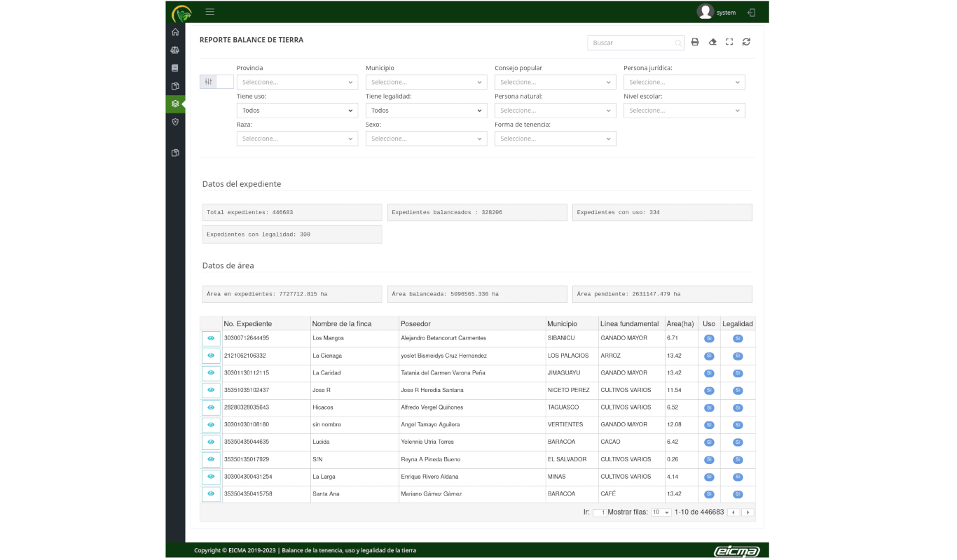Expand the Tiene legalidad dropdown
The image size is (957, 560).
[426, 111]
